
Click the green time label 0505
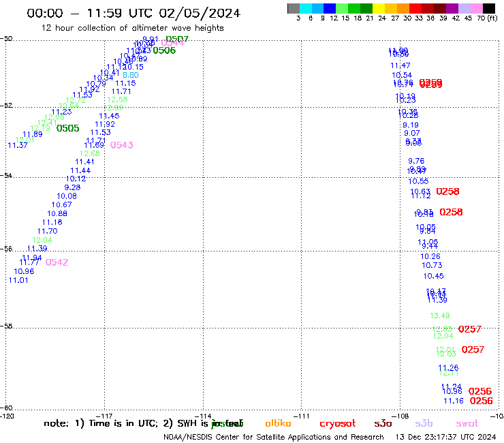point(67,128)
